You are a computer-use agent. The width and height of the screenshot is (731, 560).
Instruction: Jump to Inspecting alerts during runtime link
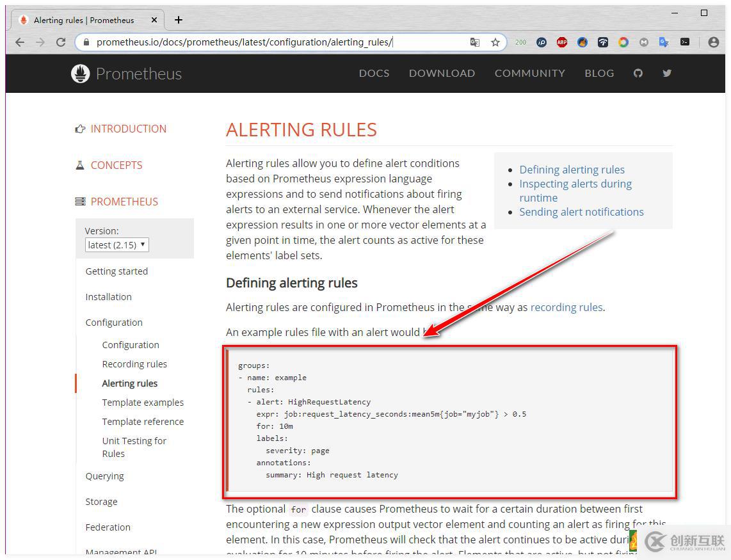click(x=575, y=191)
